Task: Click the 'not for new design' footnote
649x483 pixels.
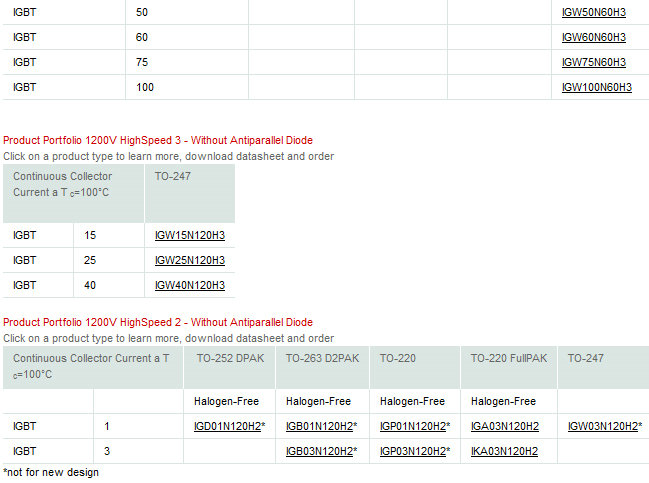Action: [x=51, y=472]
